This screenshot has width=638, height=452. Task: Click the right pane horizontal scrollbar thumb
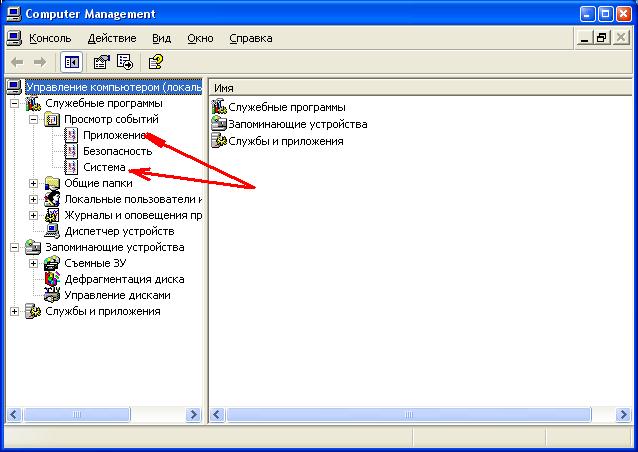tap(409, 415)
